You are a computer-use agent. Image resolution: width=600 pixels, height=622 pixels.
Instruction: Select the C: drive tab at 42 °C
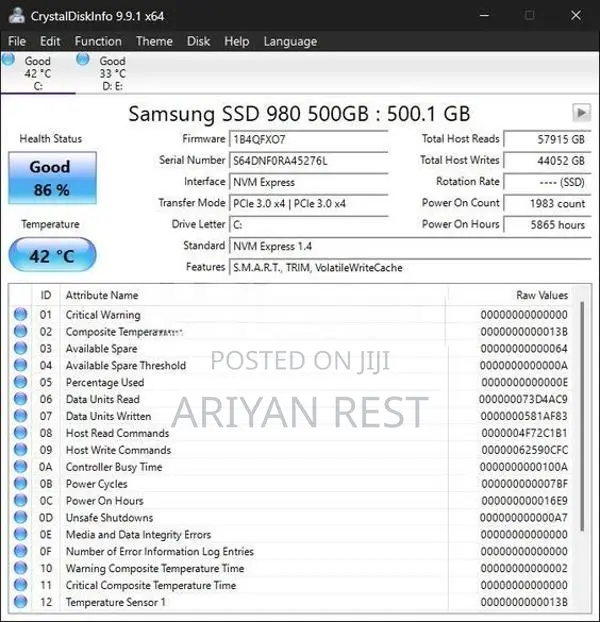pyautogui.click(x=38, y=73)
